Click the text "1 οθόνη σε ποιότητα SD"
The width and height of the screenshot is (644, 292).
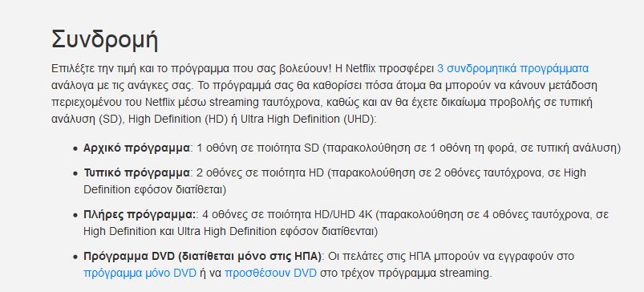coord(258,148)
